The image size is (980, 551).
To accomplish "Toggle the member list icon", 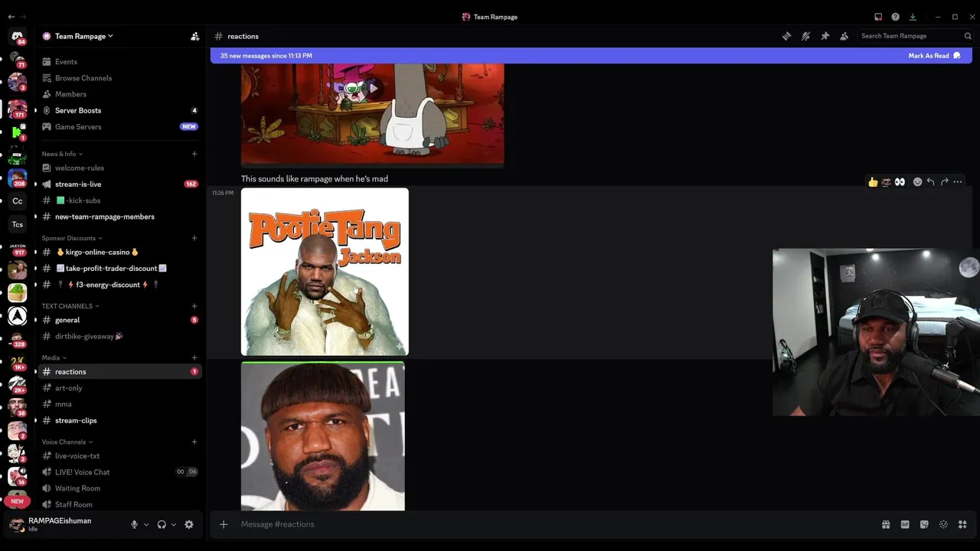I will coord(844,36).
